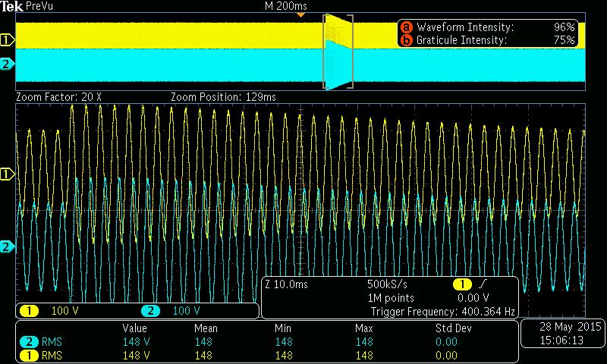This screenshot has width=607, height=364.
Task: Select channel 1 marker in overview strip
Action: click(8, 40)
